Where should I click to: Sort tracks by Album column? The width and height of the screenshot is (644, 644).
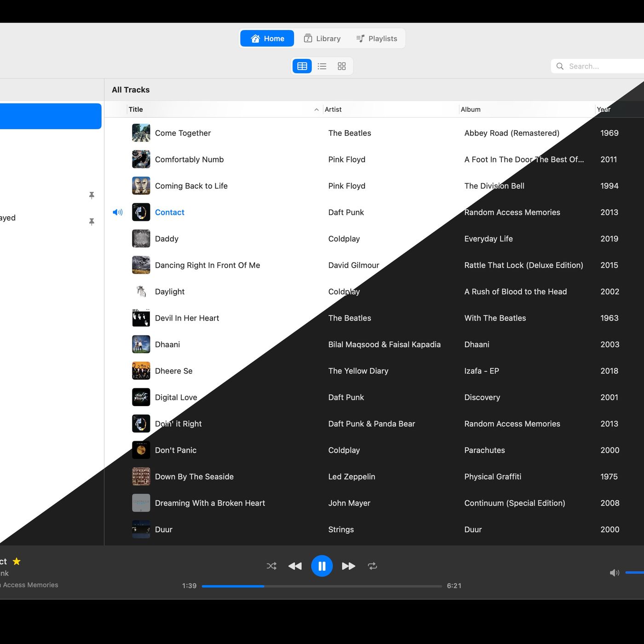tap(471, 109)
